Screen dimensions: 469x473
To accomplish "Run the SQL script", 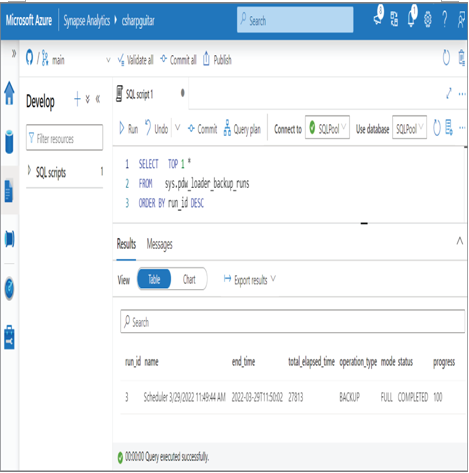I will click(x=128, y=129).
